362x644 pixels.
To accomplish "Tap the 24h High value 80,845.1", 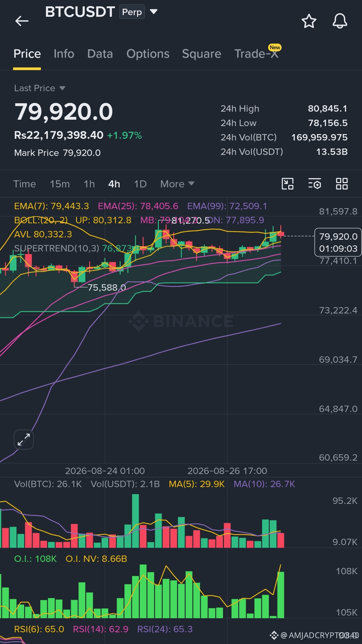I will click(x=327, y=108).
